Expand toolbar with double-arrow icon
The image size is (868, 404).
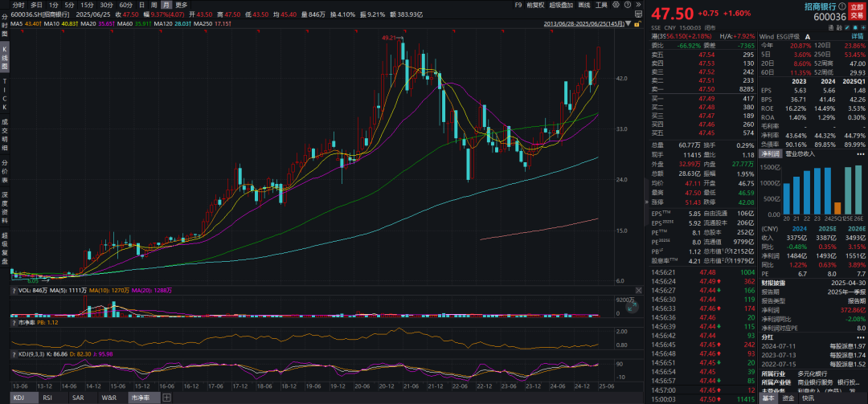638,5
